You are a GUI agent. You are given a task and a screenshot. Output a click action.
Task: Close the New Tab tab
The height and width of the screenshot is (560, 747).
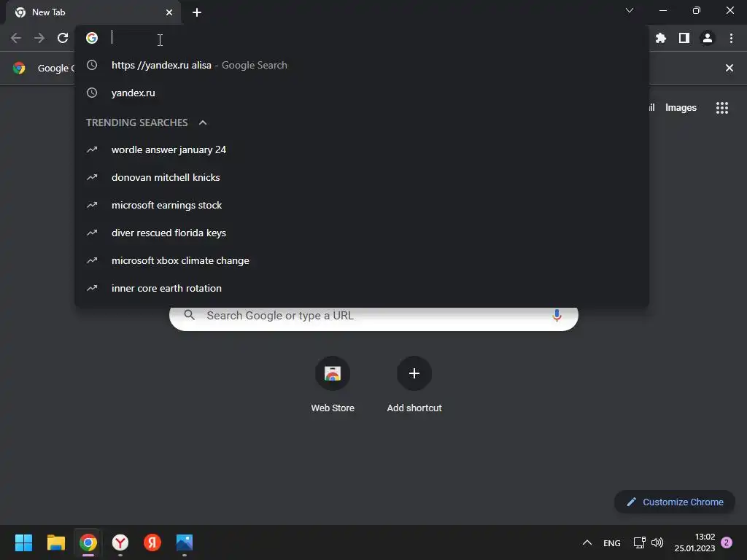tap(169, 12)
